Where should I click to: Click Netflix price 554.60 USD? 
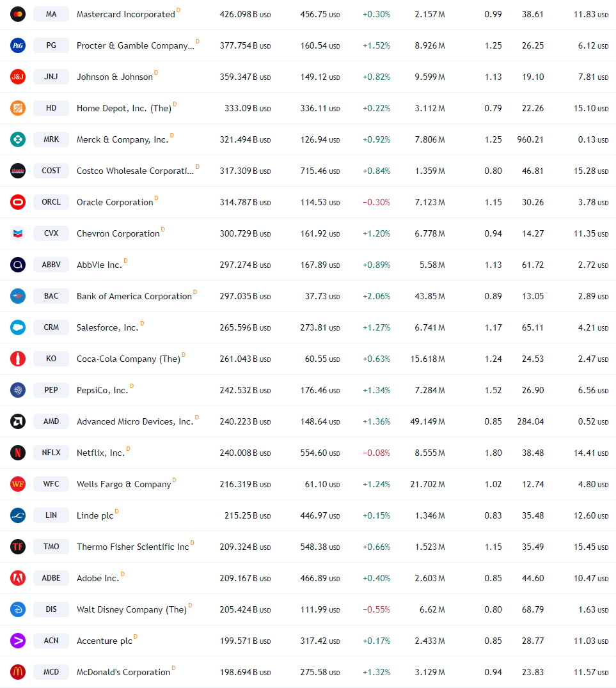(x=320, y=453)
